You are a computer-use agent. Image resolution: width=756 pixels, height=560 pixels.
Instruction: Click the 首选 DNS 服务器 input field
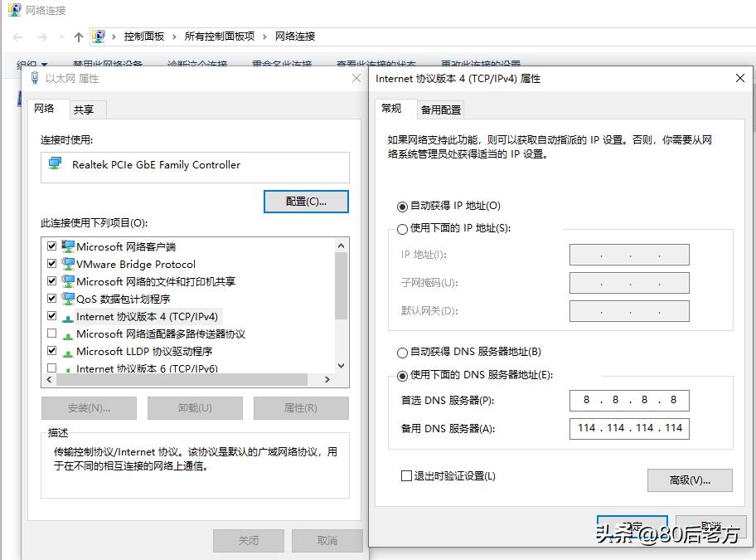tap(628, 400)
